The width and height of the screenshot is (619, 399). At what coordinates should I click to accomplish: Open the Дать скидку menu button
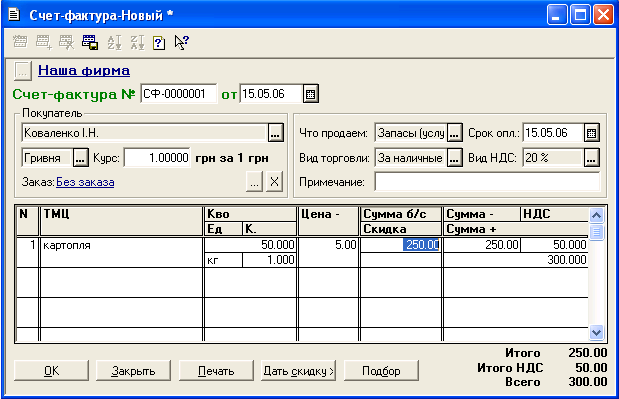[x=298, y=371]
